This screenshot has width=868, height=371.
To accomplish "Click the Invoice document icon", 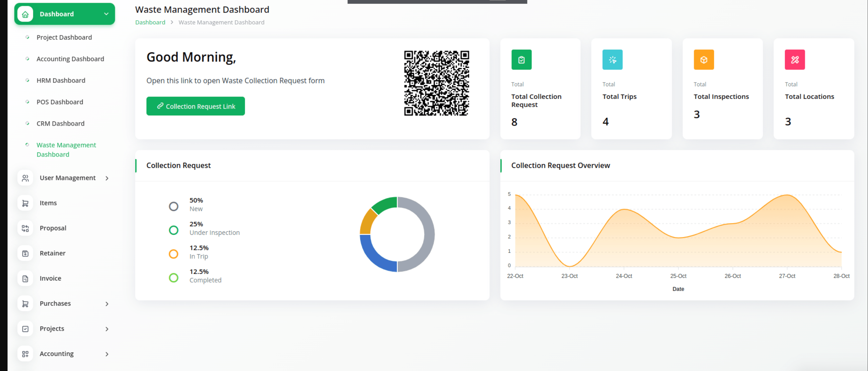I will pyautogui.click(x=25, y=279).
